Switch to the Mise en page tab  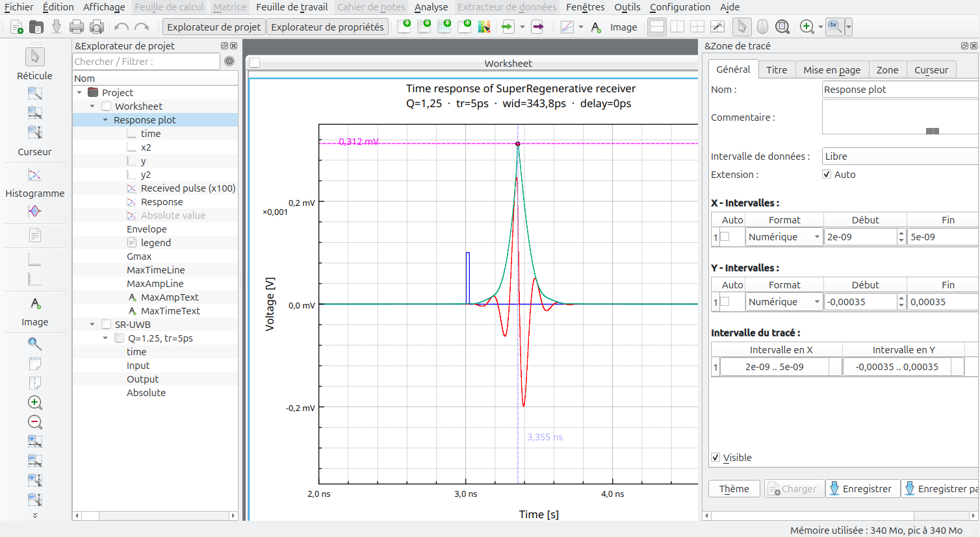[x=831, y=70]
